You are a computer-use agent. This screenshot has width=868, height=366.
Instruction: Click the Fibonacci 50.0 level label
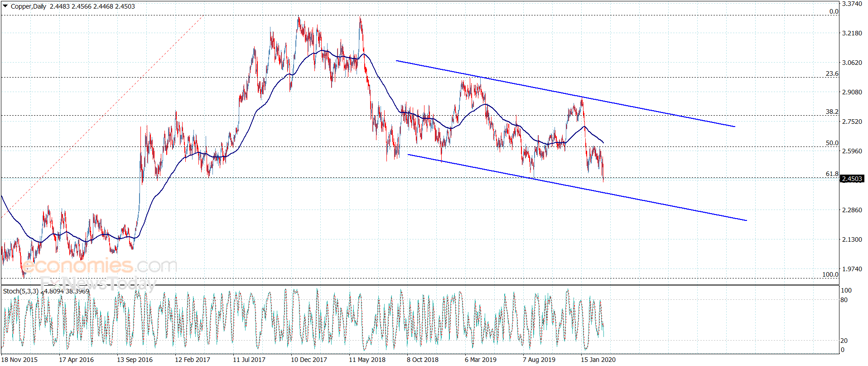tap(832, 143)
